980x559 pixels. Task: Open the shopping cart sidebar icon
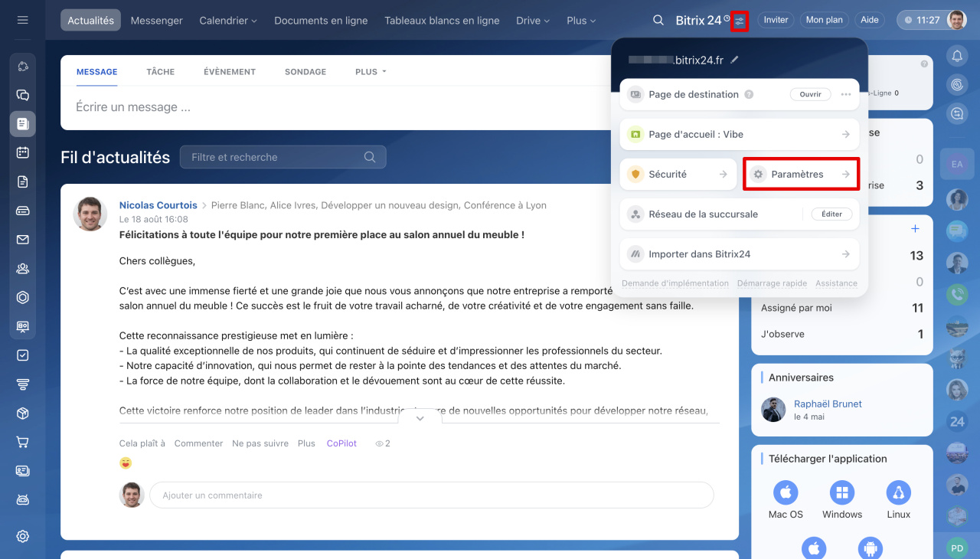click(x=22, y=442)
